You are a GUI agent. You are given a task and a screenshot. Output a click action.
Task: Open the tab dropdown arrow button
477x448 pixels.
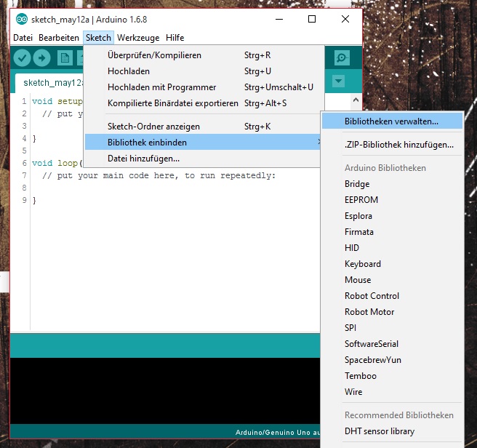(339, 81)
